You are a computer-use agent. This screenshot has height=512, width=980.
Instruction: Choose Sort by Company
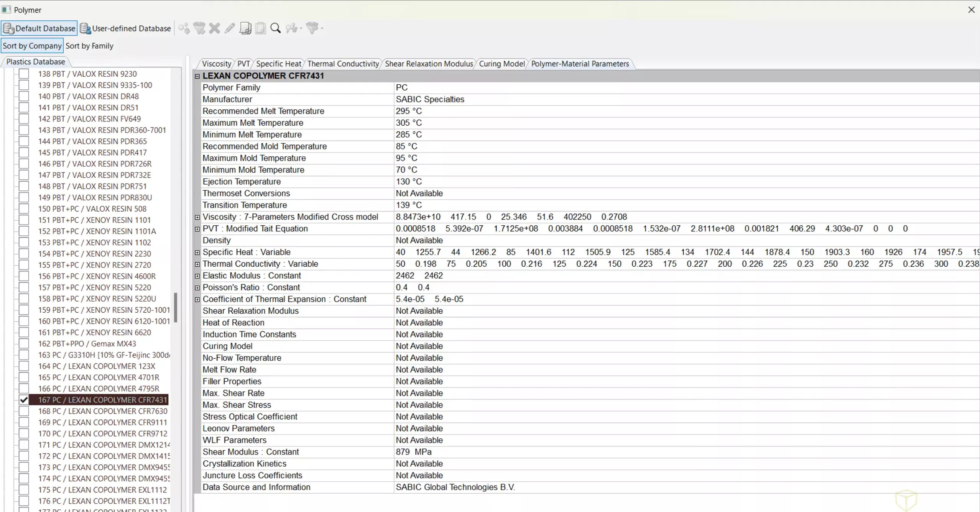coord(32,46)
